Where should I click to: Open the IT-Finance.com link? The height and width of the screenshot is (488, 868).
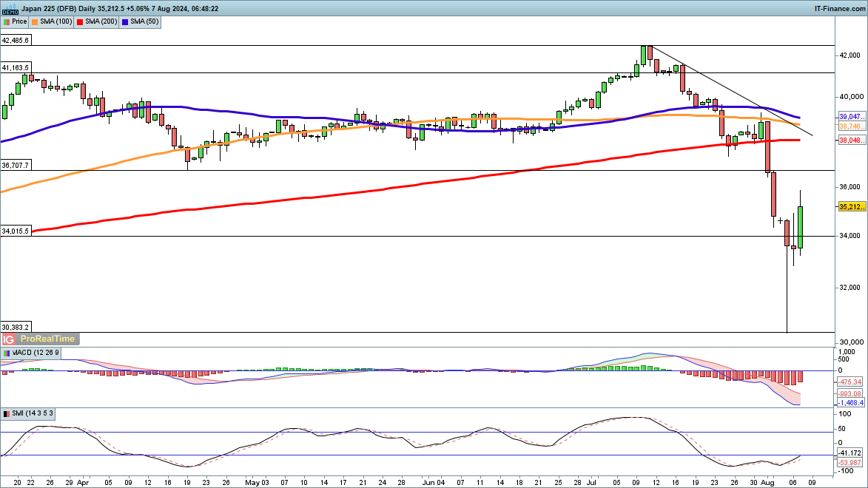pyautogui.click(x=839, y=7)
